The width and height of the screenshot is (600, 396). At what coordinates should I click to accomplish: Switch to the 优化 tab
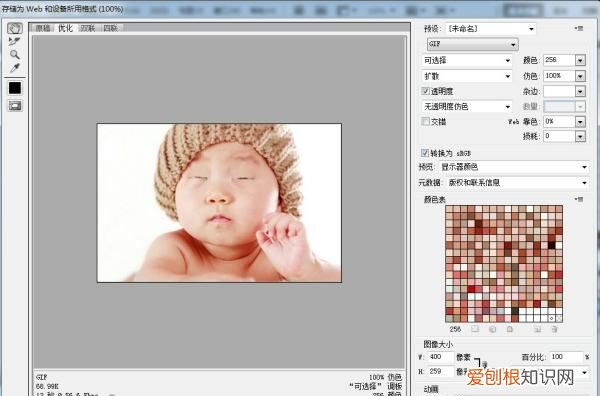(x=65, y=28)
